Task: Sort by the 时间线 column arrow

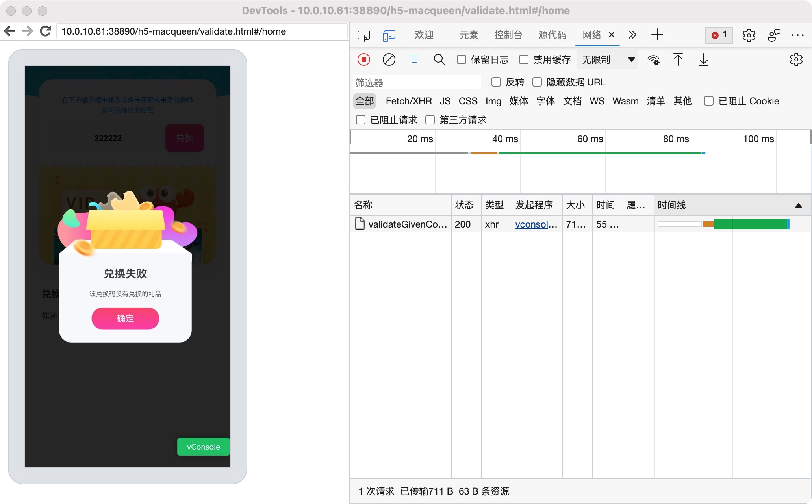Action: tap(798, 205)
